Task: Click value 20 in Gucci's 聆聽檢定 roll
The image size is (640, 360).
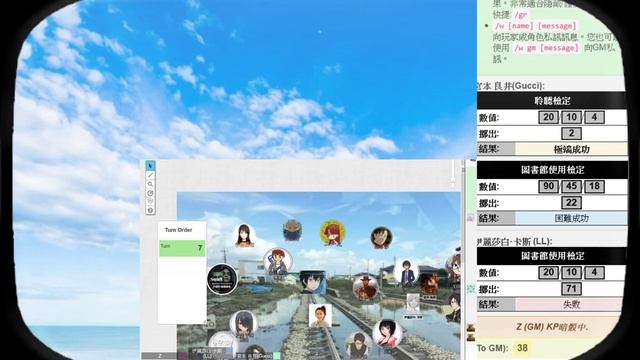Action: [548, 118]
